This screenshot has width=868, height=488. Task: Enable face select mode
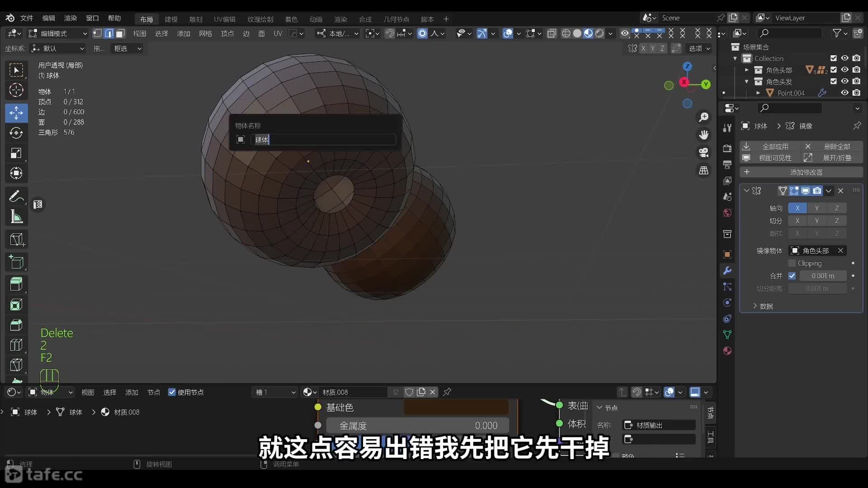coord(120,33)
